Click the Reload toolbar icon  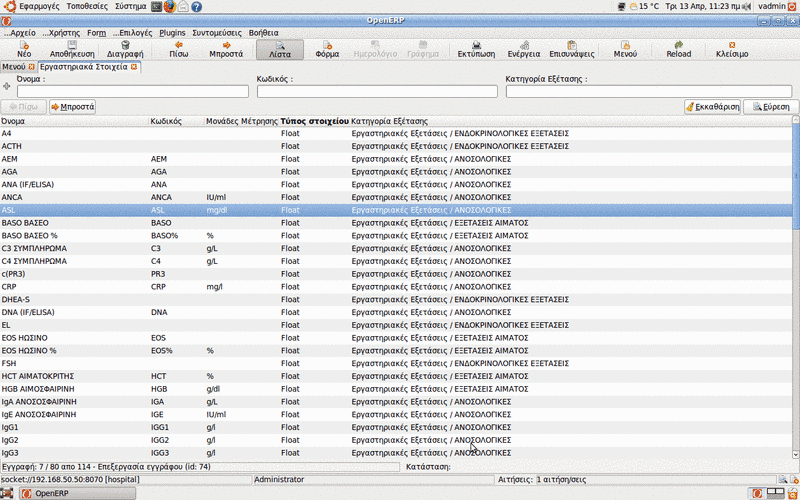pyautogui.click(x=679, y=45)
